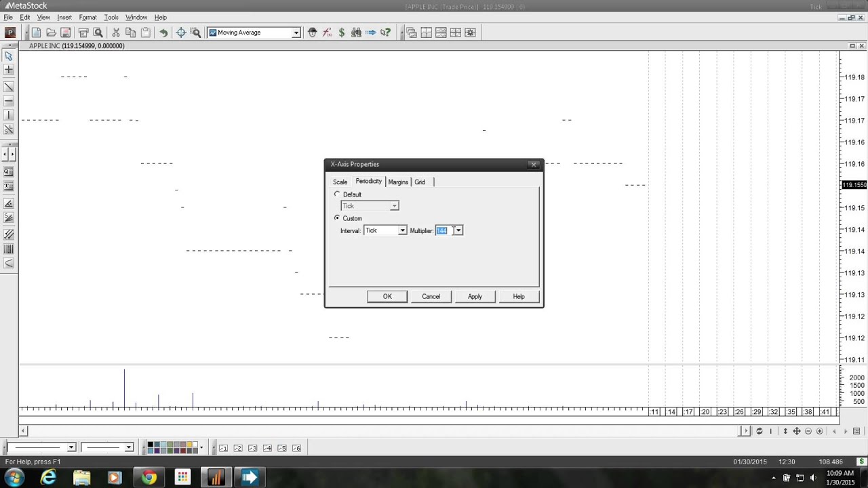
Task: Open Print Preview magnifier icon
Action: (98, 33)
